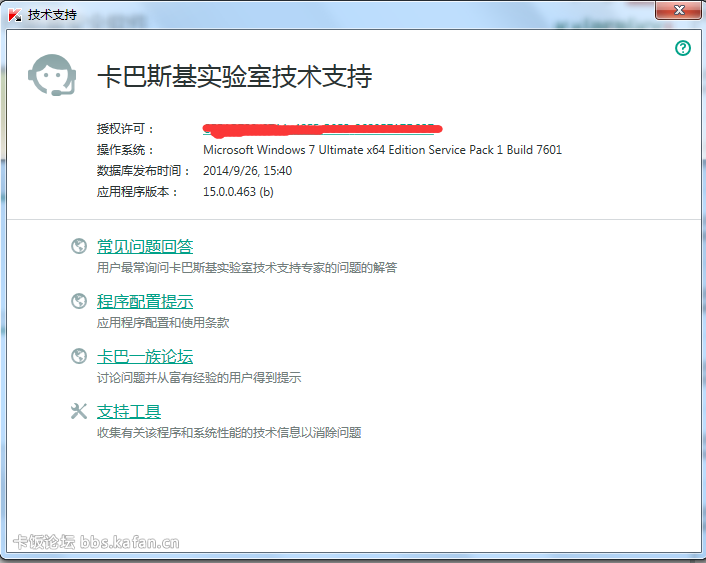Click the globe icon beside 程序配置提示

coord(79,301)
